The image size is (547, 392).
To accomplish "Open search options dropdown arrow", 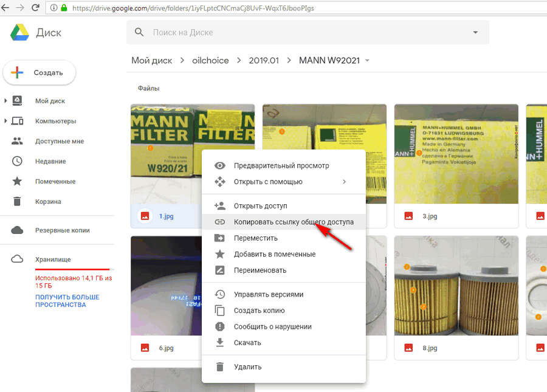I will [475, 32].
